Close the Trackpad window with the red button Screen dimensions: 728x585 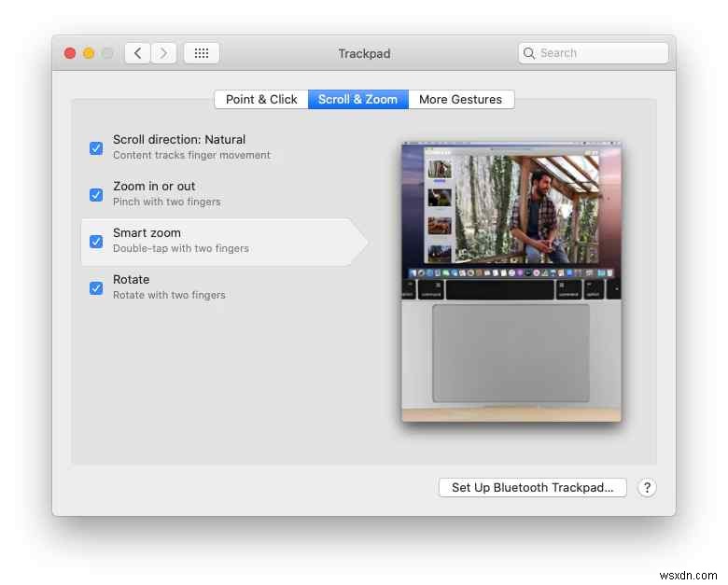[70, 53]
